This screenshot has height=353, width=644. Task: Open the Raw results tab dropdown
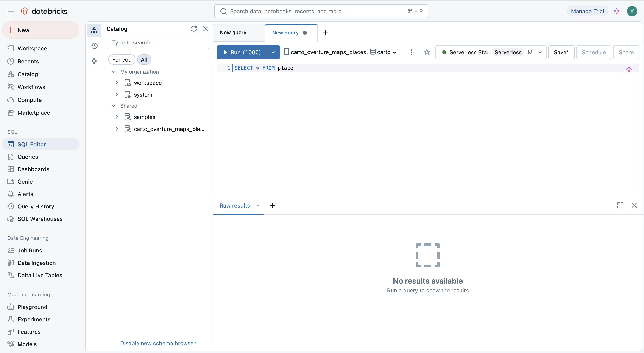pos(258,206)
